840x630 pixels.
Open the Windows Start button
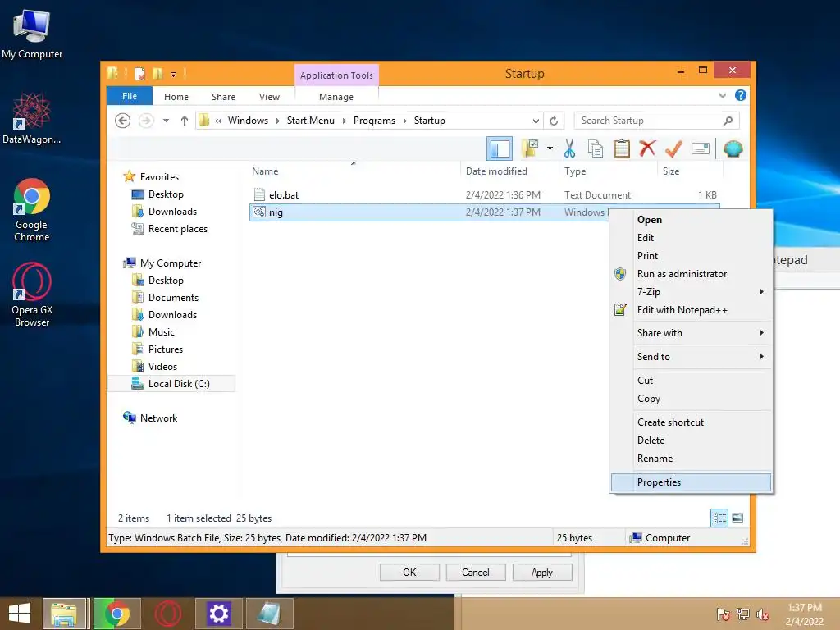tap(20, 614)
